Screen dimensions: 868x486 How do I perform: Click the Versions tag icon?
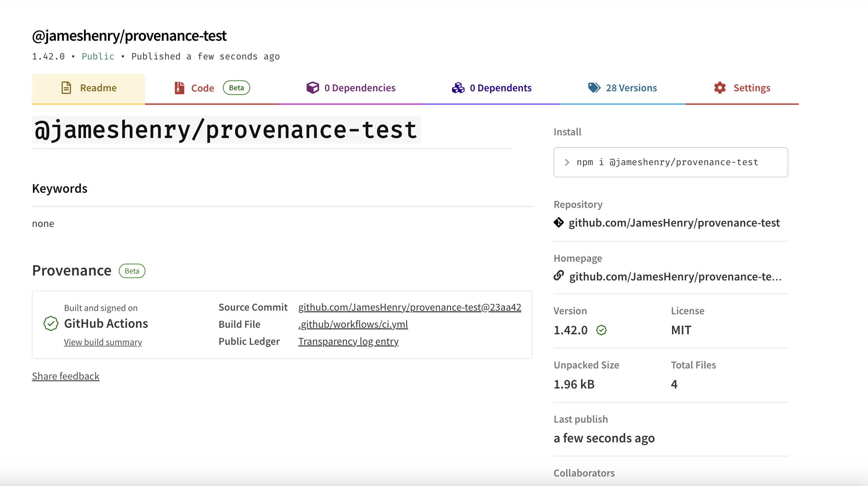pos(594,87)
